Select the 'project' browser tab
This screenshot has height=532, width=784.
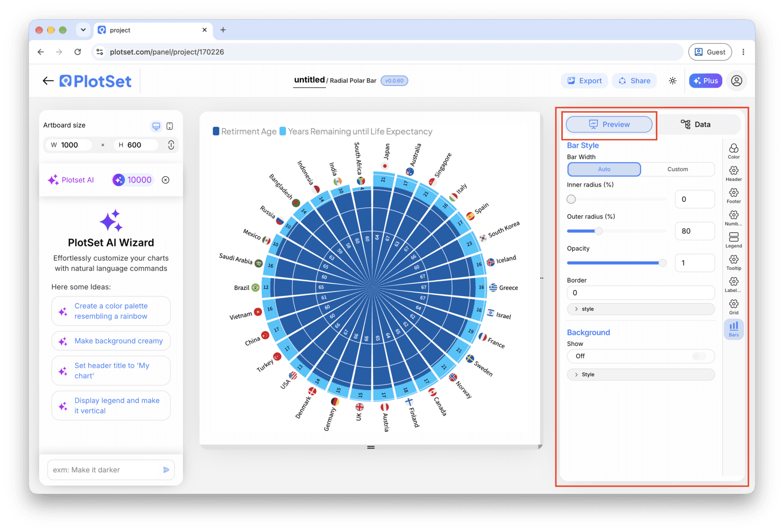(153, 30)
